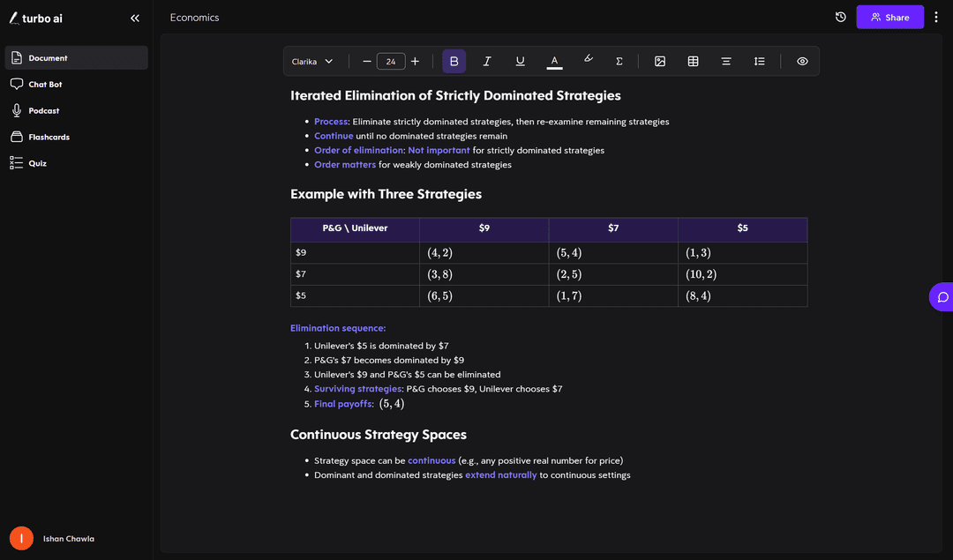Click the highlighted 'Process' term
Viewport: 953px width, 560px height.
pyautogui.click(x=331, y=122)
